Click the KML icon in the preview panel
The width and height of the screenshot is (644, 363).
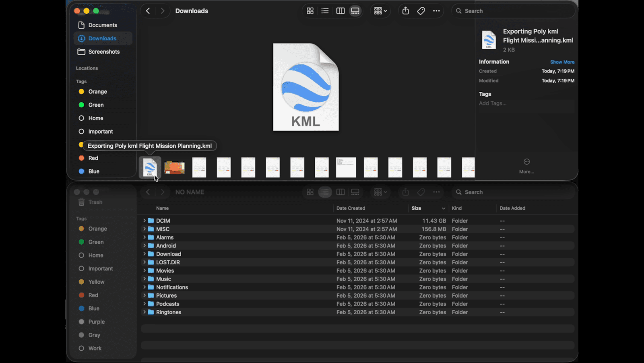click(x=489, y=40)
